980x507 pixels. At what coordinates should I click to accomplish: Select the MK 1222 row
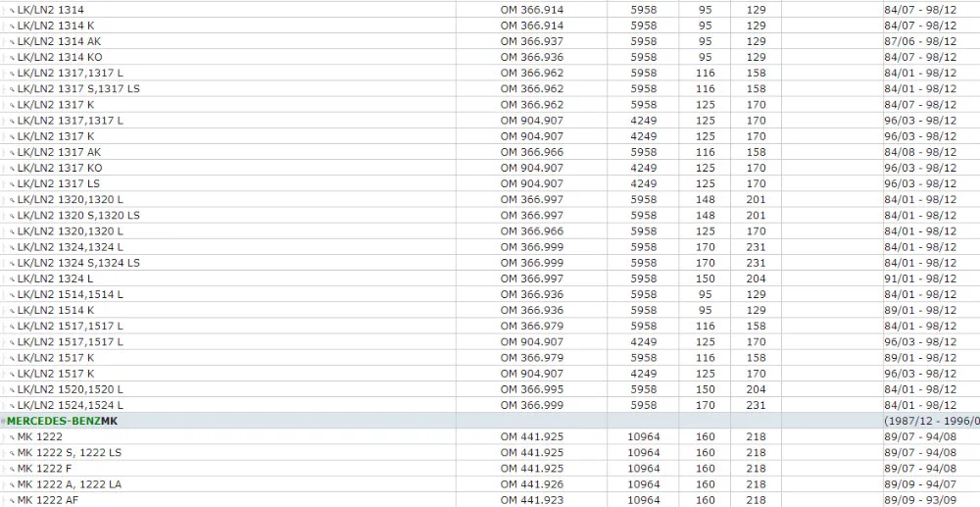pos(490,437)
